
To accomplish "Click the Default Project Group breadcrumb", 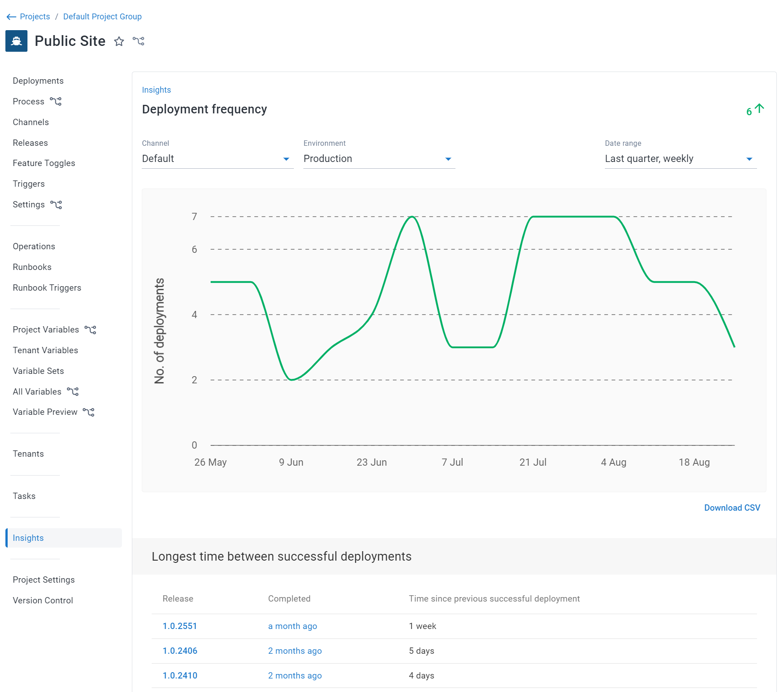I will click(102, 16).
